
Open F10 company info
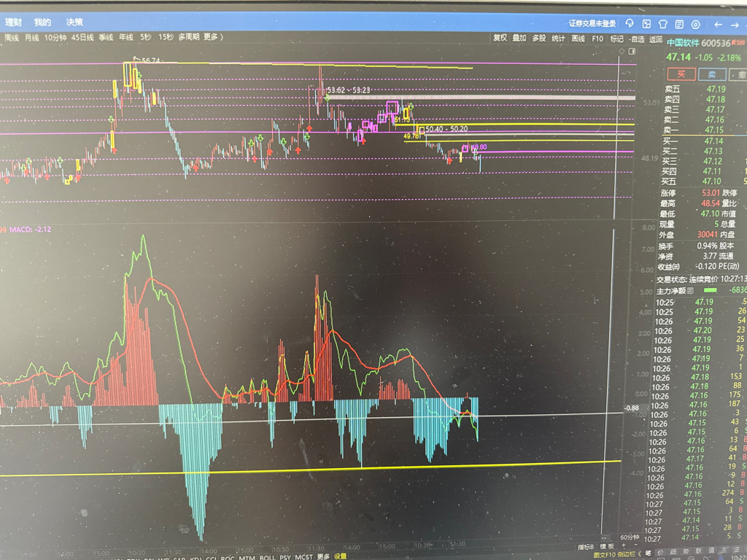(597, 39)
